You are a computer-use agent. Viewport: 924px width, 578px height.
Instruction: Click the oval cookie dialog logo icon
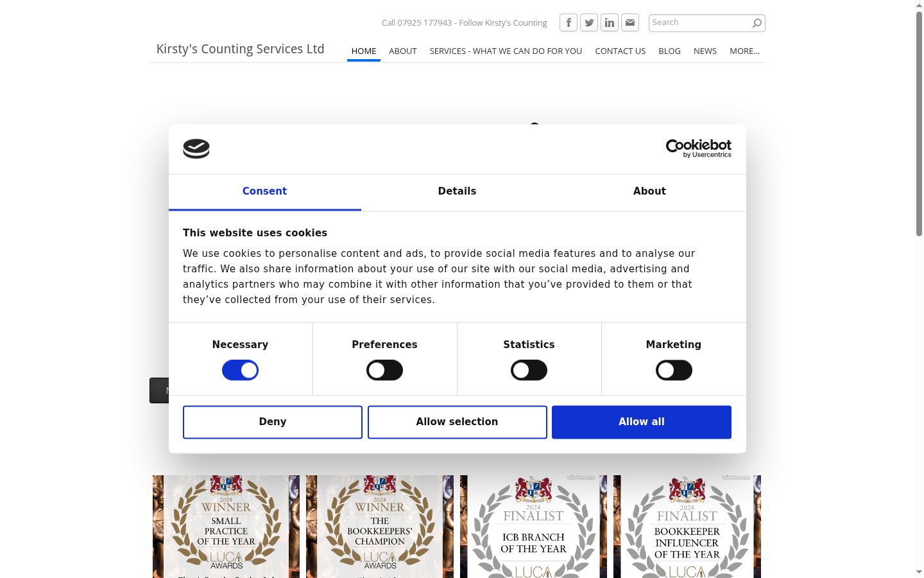coord(196,149)
